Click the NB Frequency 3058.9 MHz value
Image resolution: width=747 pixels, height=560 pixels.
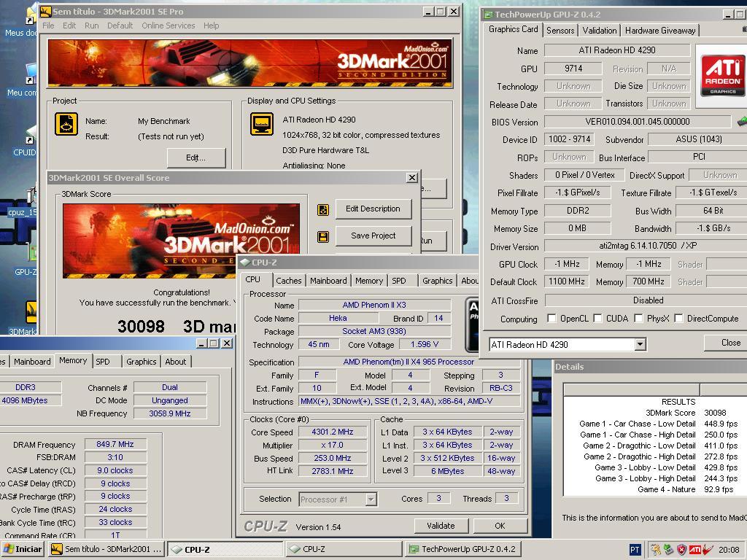pos(170,413)
